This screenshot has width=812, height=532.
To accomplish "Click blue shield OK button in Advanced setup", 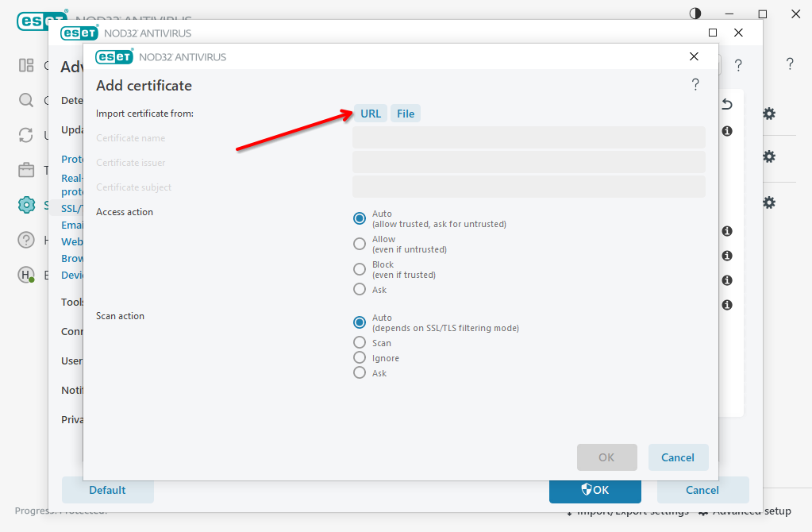I will (595, 490).
